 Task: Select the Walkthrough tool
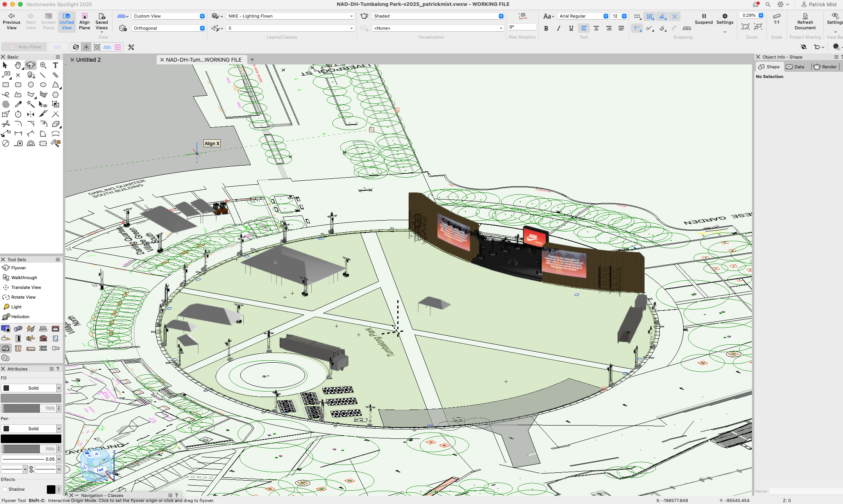point(20,278)
